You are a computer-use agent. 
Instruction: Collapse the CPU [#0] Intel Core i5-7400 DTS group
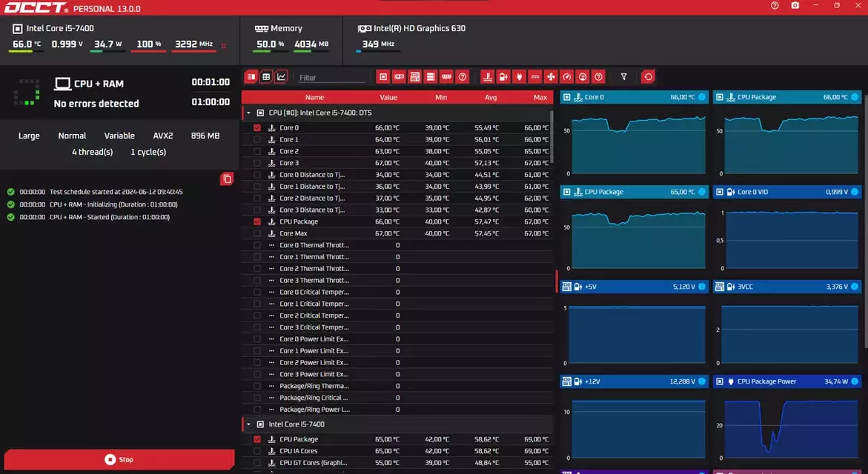(248, 113)
